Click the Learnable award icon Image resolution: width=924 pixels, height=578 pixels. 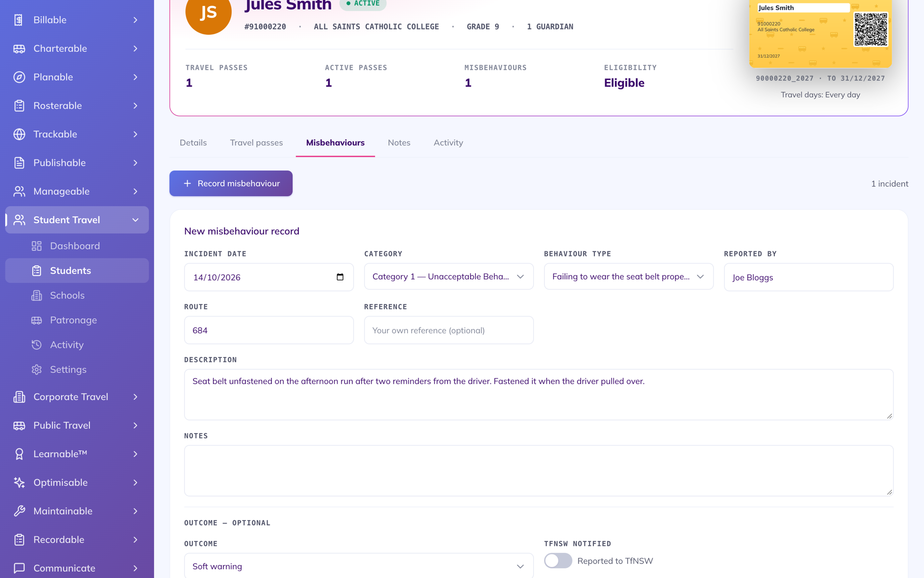pyautogui.click(x=19, y=454)
